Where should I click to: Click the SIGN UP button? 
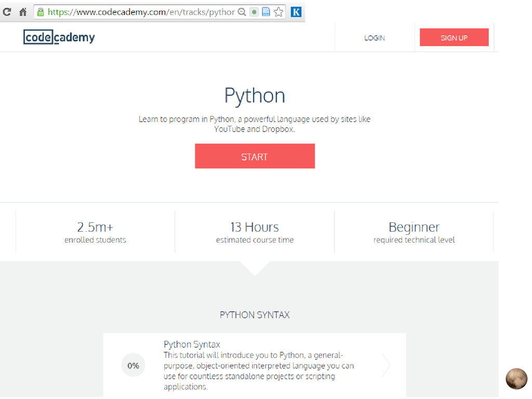click(x=454, y=37)
